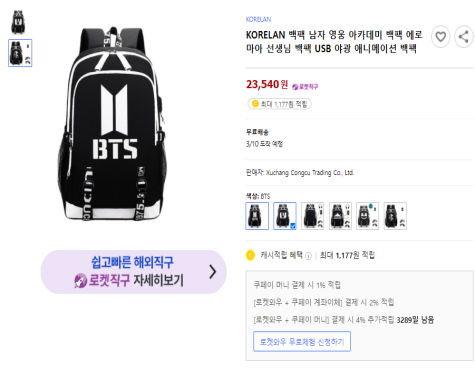This screenshot has width=475, height=370.
Task: Pick the fifth color option with teal dot
Action: (x=368, y=216)
